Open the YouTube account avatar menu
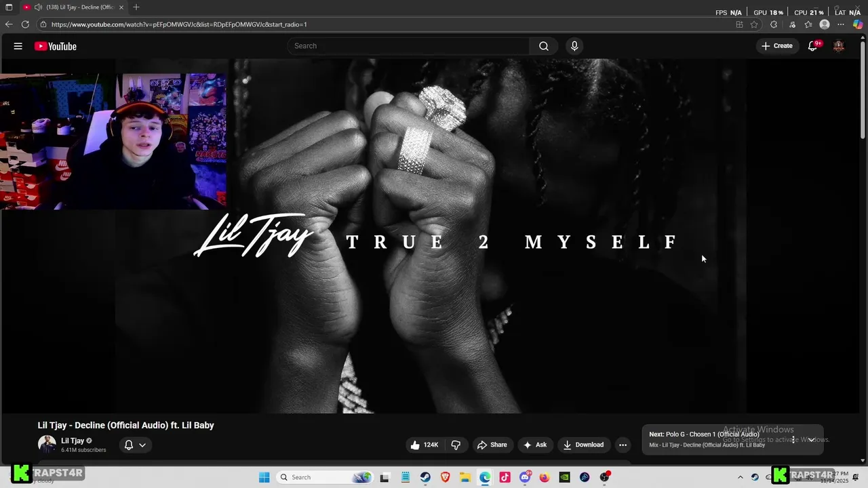Image resolution: width=868 pixels, height=488 pixels. click(x=839, y=46)
